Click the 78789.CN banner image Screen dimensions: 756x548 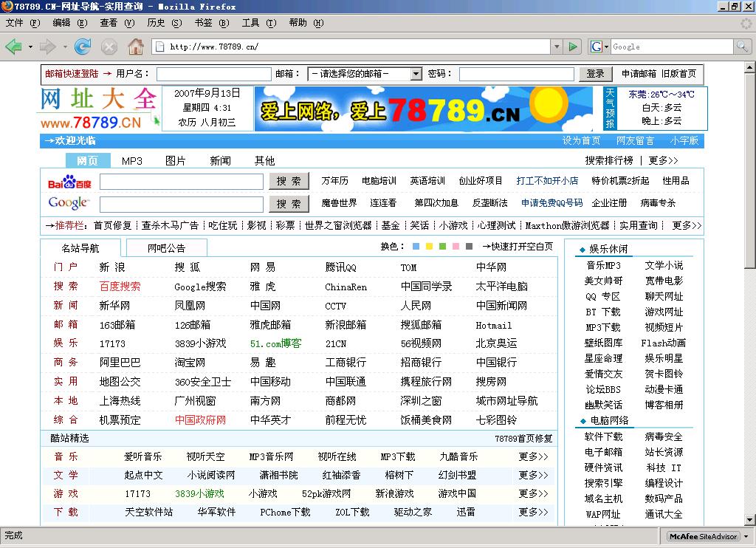pyautogui.click(x=423, y=109)
